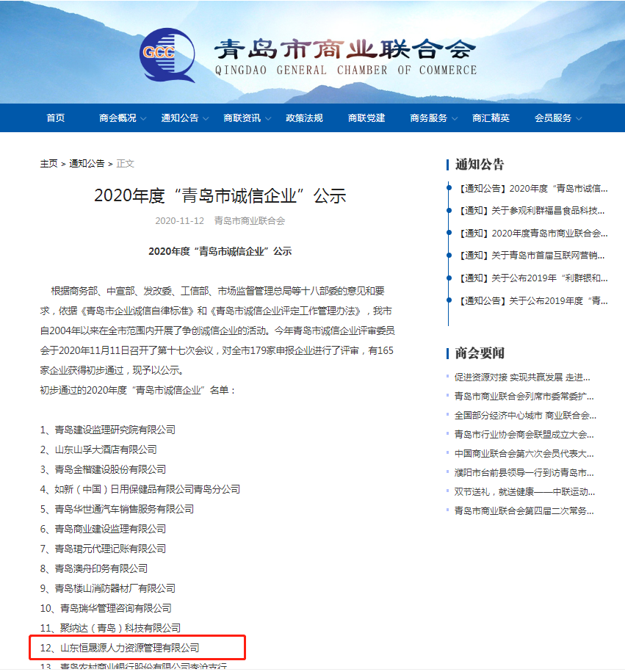Expand the 商务服务 dropdown menu
The image size is (625, 672).
pos(430,118)
